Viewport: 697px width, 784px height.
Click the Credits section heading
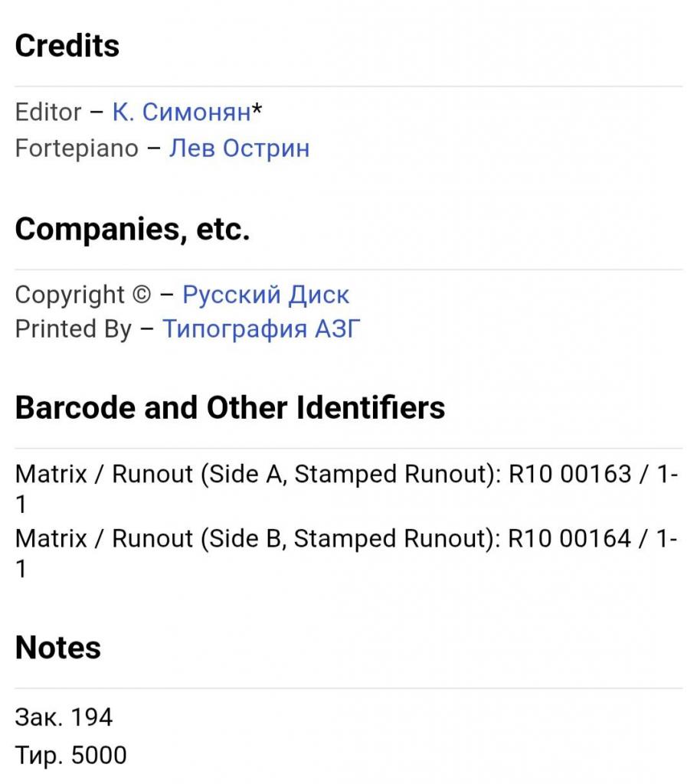click(67, 45)
